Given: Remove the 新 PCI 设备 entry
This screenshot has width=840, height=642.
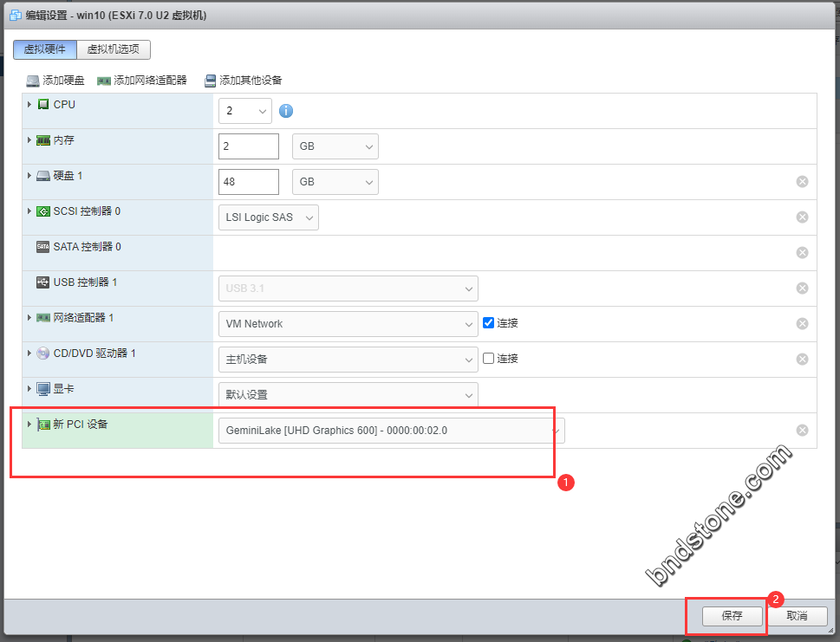Looking at the screenshot, I should tap(802, 430).
